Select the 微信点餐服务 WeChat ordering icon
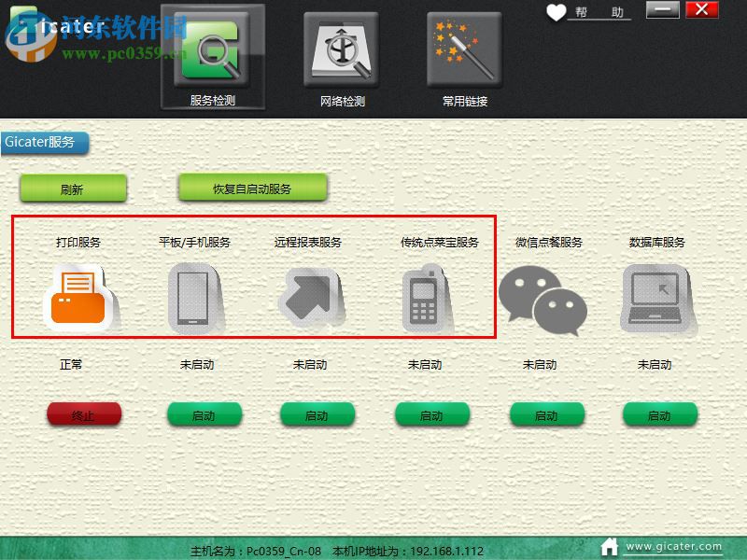Screen dimensions: 747x560 (542, 299)
